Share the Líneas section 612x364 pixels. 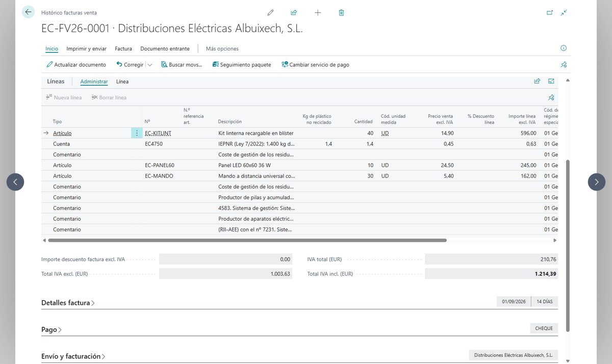(537, 81)
